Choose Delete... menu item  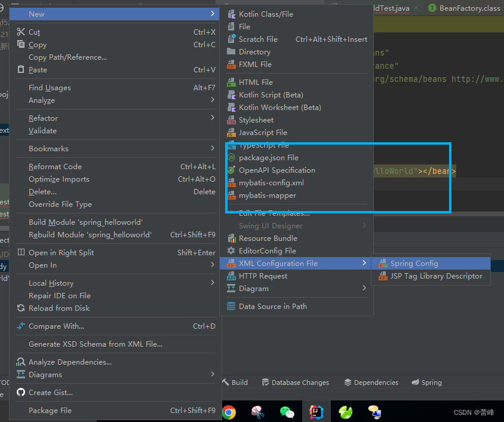coord(115,192)
